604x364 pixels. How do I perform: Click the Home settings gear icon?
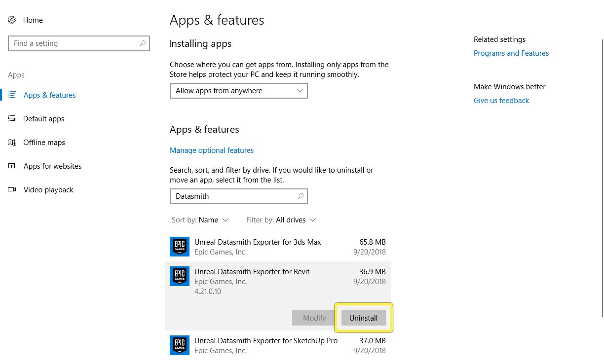tap(12, 20)
